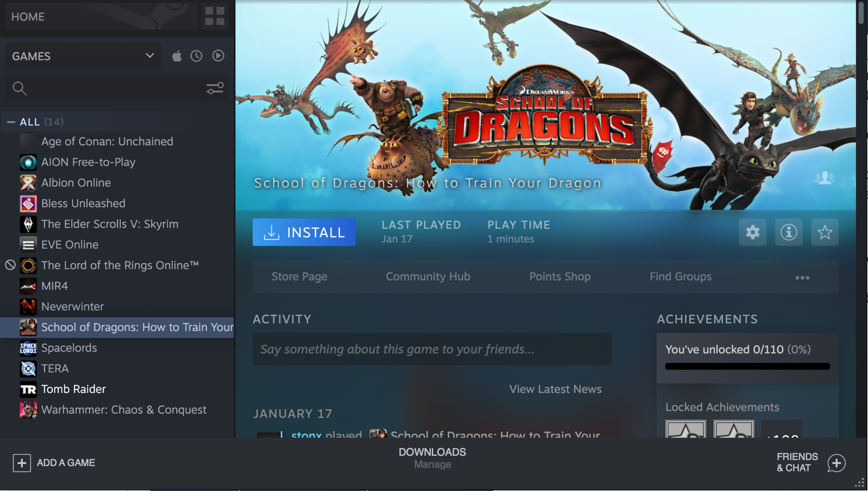
Task: Install School of Dragons
Action: (304, 232)
